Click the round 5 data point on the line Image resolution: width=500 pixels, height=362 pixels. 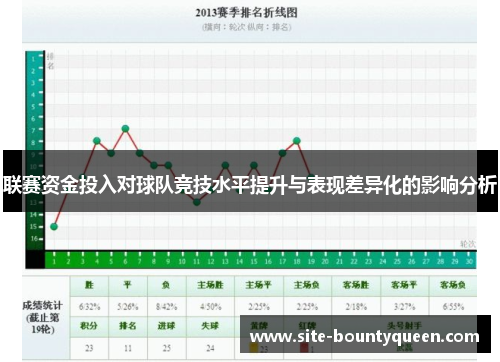coord(111,153)
